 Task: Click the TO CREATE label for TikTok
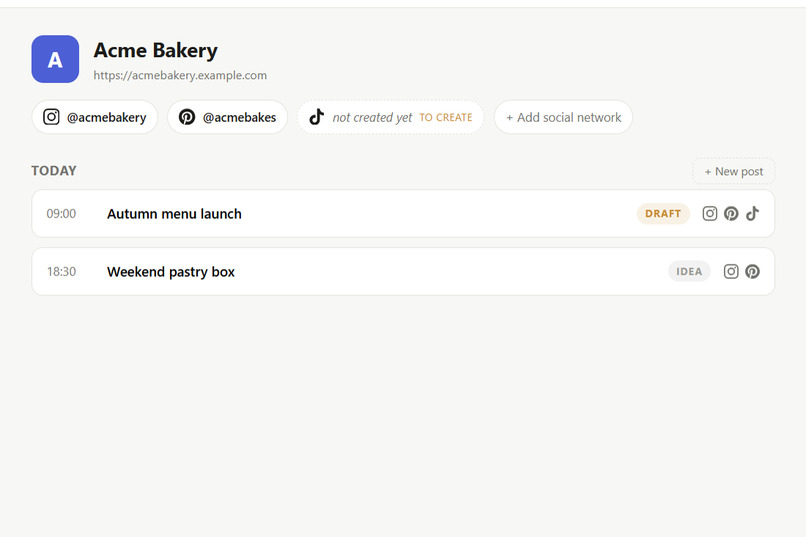pyautogui.click(x=446, y=118)
